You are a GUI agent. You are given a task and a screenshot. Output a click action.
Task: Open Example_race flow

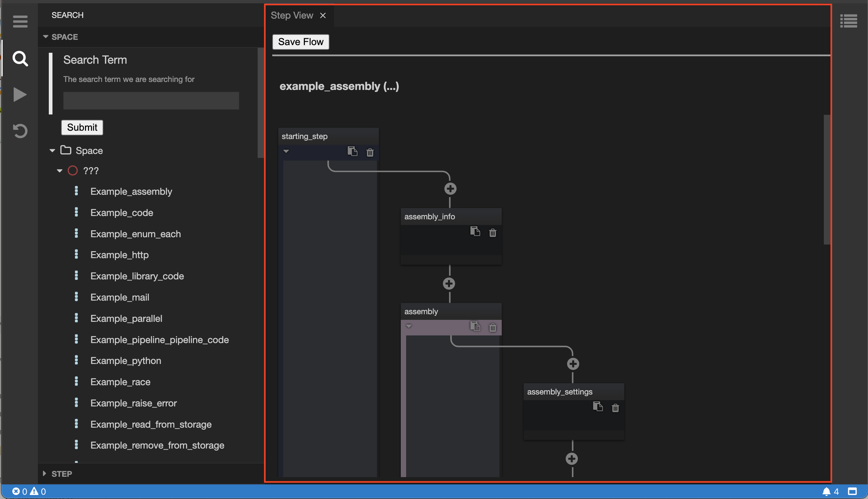(120, 382)
